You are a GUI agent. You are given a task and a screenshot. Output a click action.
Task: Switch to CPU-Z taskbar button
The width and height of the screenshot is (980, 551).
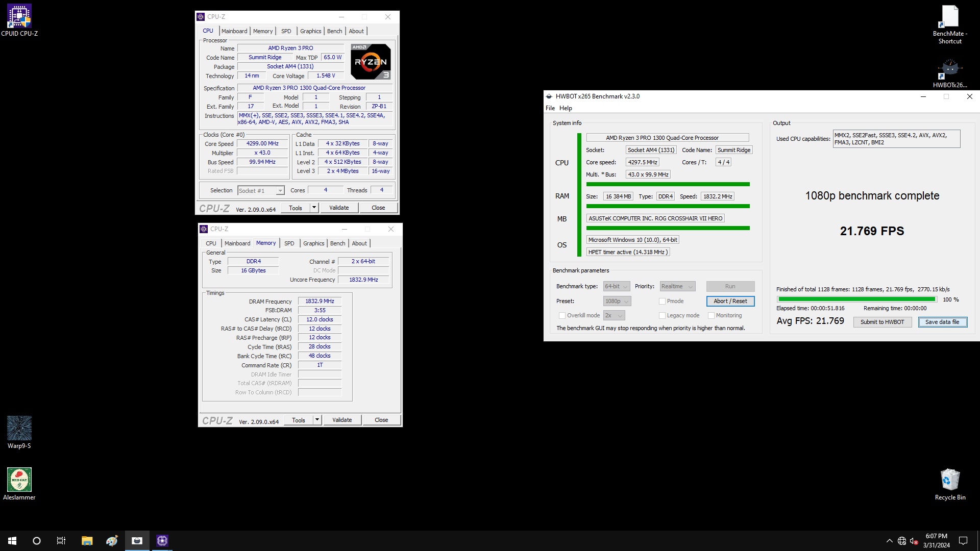pos(162,541)
